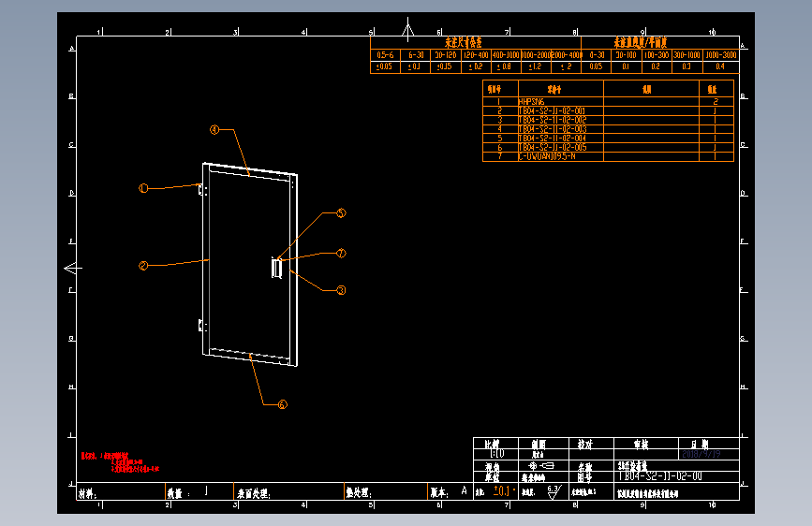Image resolution: width=812 pixels, height=526 pixels.
Task: Click the ±0.15 tolerance value cell
Action: pyautogui.click(x=444, y=66)
